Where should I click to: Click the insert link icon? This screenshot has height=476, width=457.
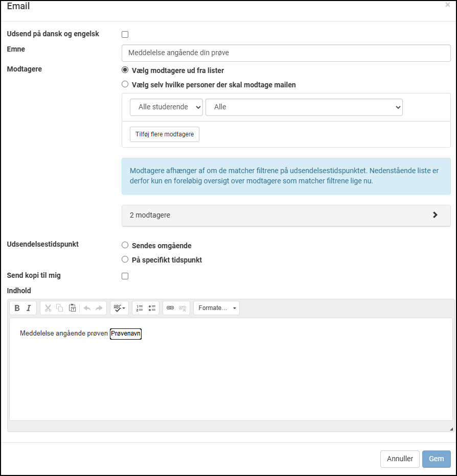[170, 308]
